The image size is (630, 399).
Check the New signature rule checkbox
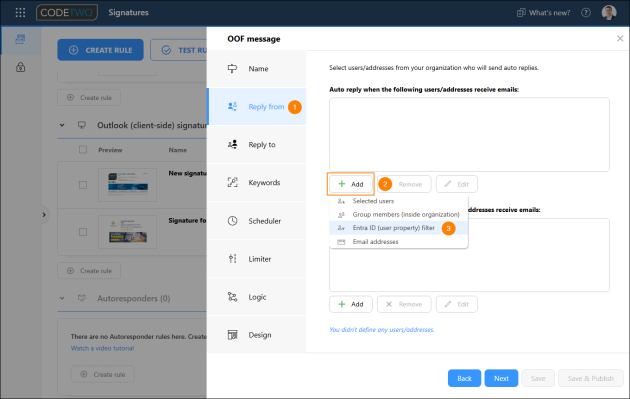click(83, 185)
